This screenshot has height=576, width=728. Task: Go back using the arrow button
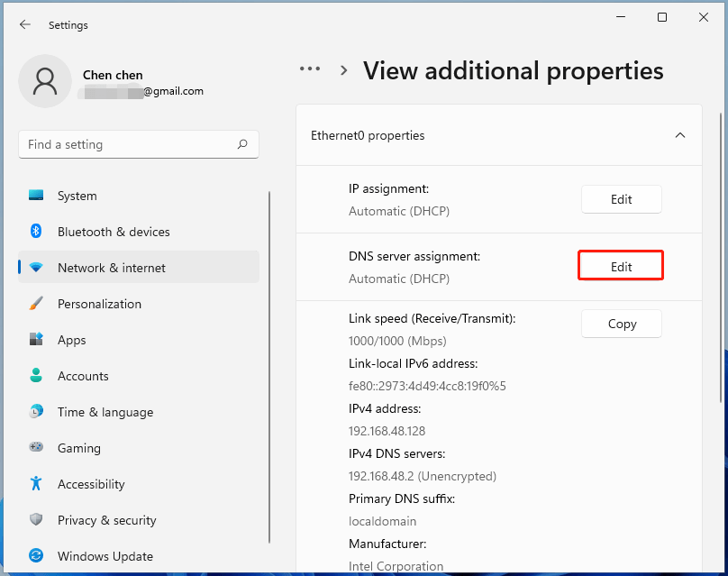24,25
